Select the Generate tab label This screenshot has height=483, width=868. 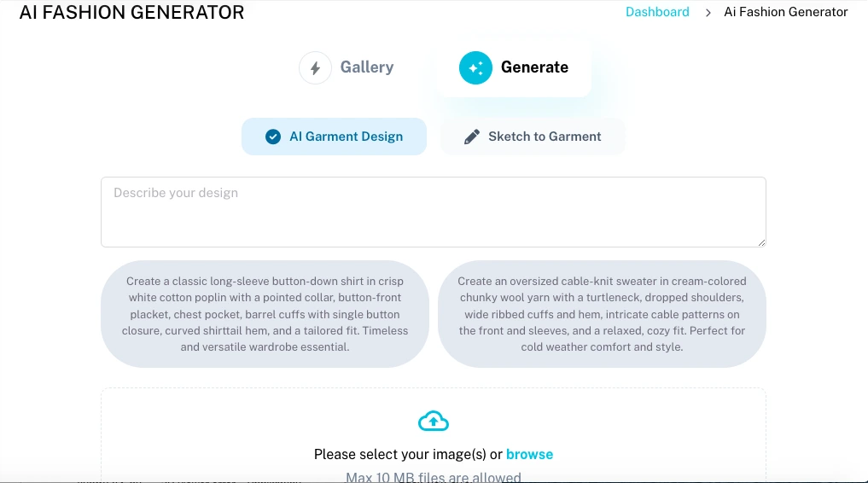(x=534, y=67)
